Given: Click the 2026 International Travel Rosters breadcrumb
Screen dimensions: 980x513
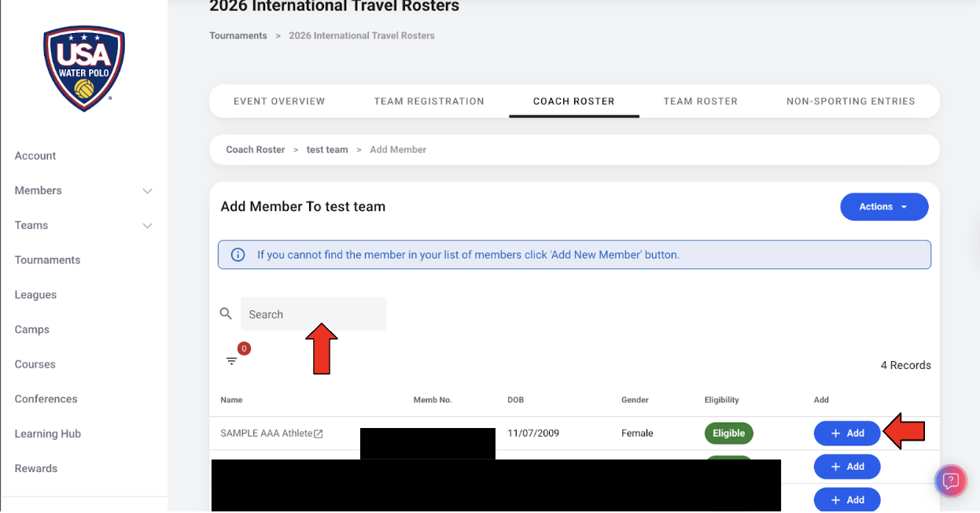Looking at the screenshot, I should coord(362,35).
